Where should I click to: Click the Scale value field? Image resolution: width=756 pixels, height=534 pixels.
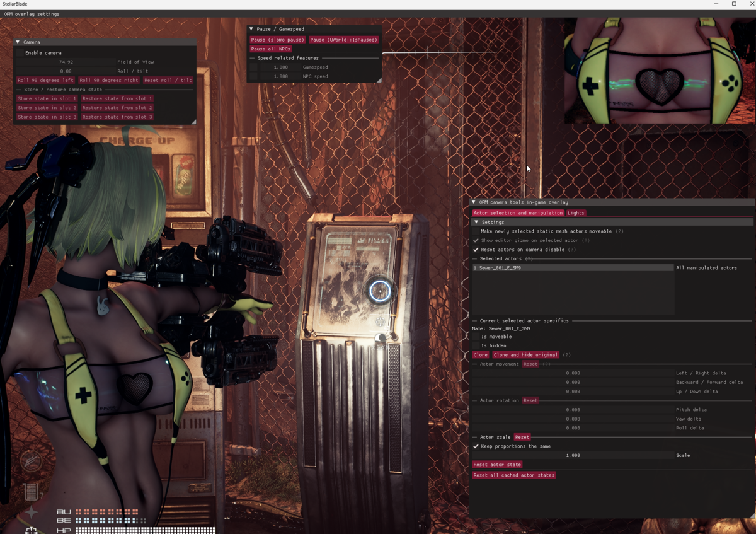[x=573, y=455]
